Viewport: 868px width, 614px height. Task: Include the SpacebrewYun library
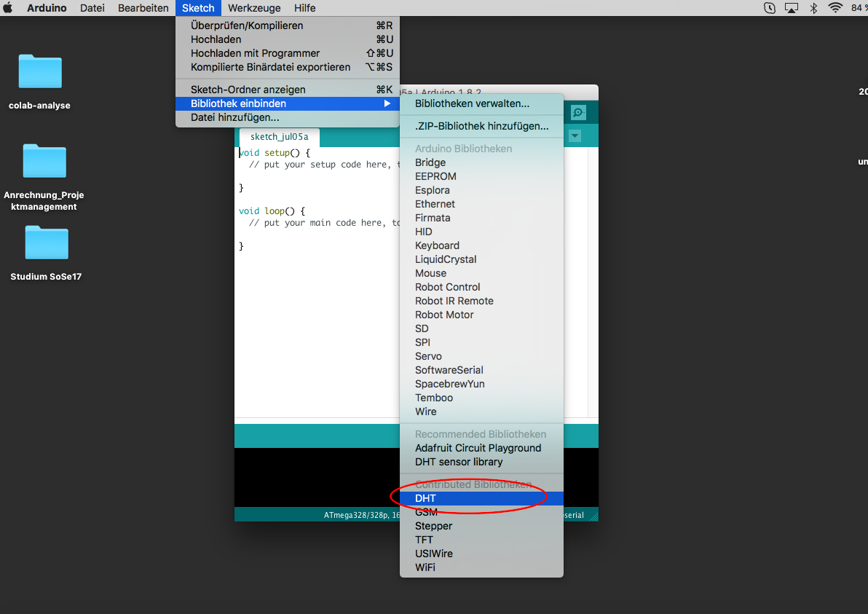(x=481, y=385)
